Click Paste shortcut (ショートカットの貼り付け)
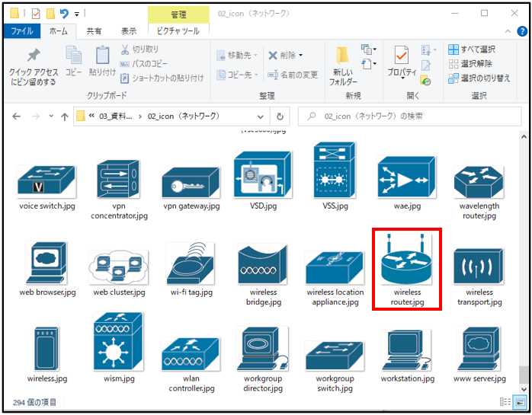The width and height of the screenshot is (532, 415). click(x=162, y=78)
